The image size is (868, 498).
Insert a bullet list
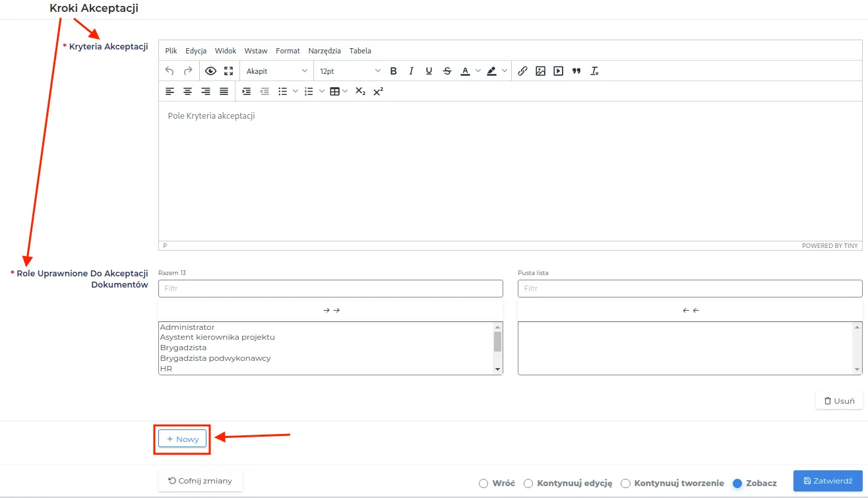tap(282, 91)
